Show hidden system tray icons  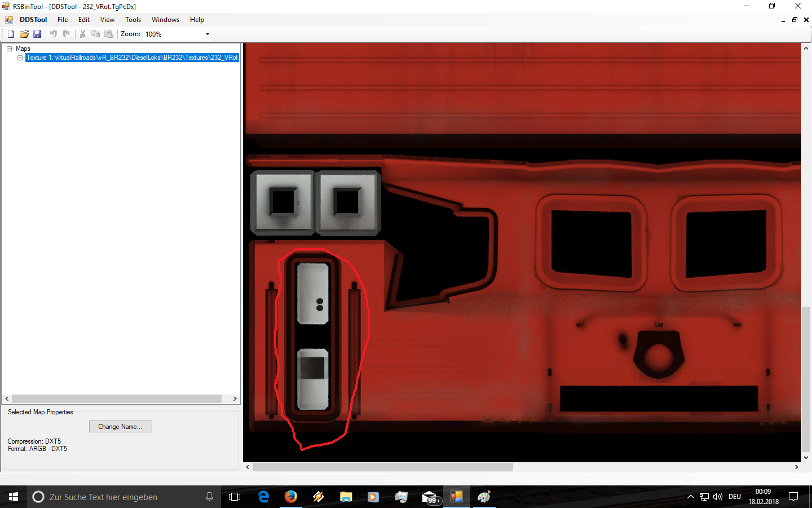click(x=690, y=497)
